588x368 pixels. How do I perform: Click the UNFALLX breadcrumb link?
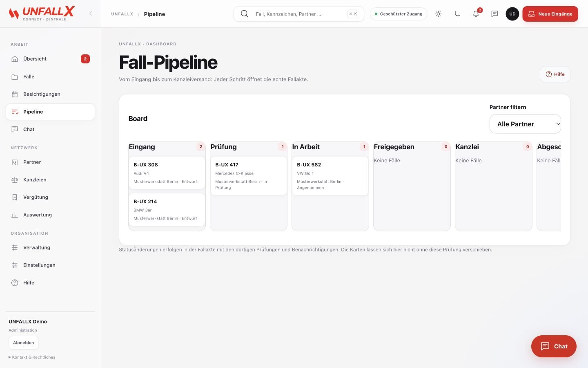pyautogui.click(x=122, y=14)
